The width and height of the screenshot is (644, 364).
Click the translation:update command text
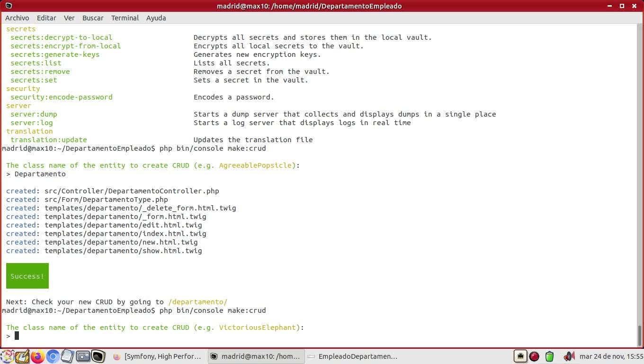pos(49,140)
